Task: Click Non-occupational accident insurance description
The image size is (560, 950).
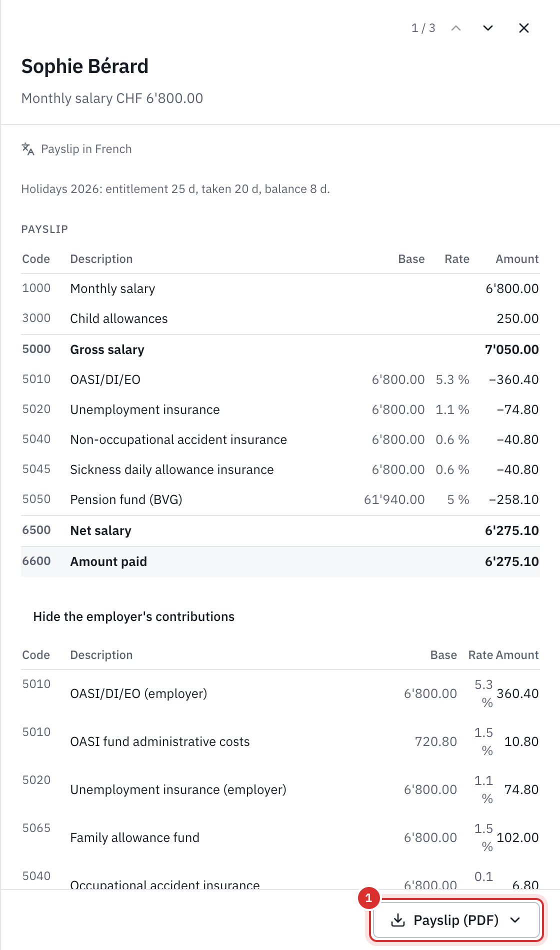Action: pos(178,439)
